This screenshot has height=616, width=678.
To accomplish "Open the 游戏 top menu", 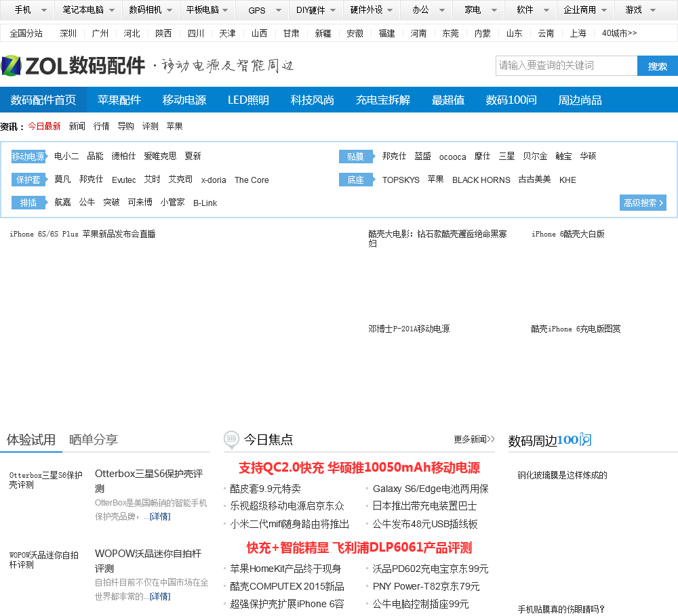I will [x=633, y=10].
